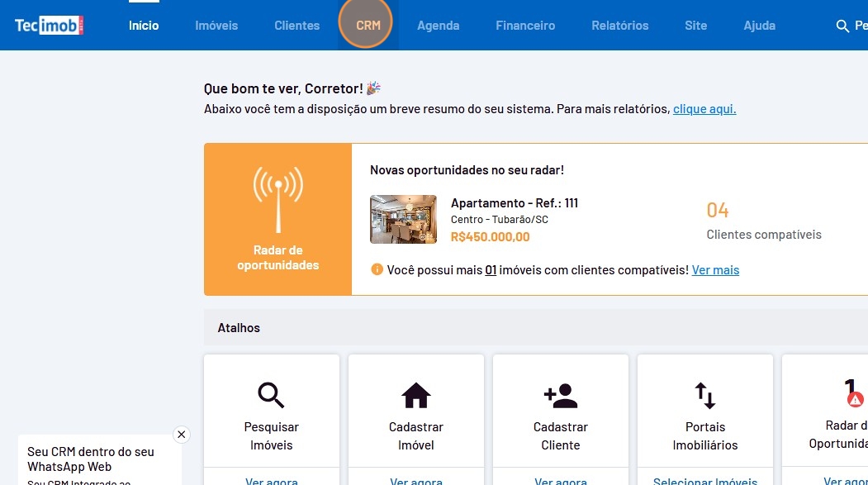Click the Pesquisar Imóveis magnifier icon
The image size is (868, 485).
pyautogui.click(x=271, y=396)
